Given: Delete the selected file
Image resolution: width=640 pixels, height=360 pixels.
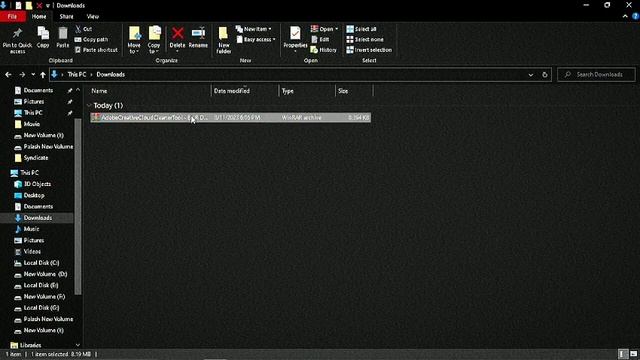Looking at the screenshot, I should click(x=178, y=39).
